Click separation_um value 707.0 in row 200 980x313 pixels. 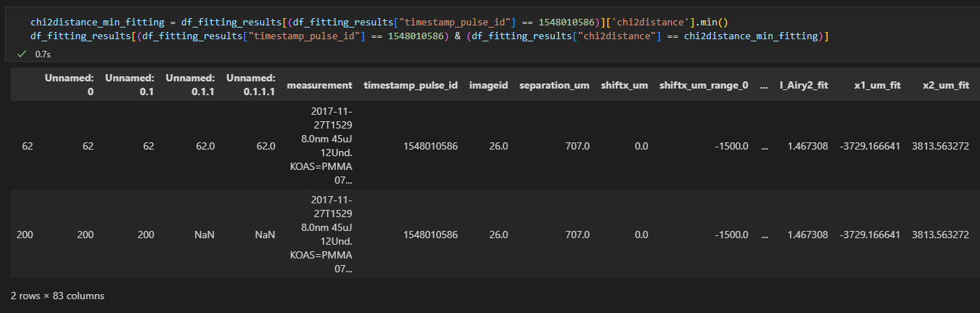577,235
